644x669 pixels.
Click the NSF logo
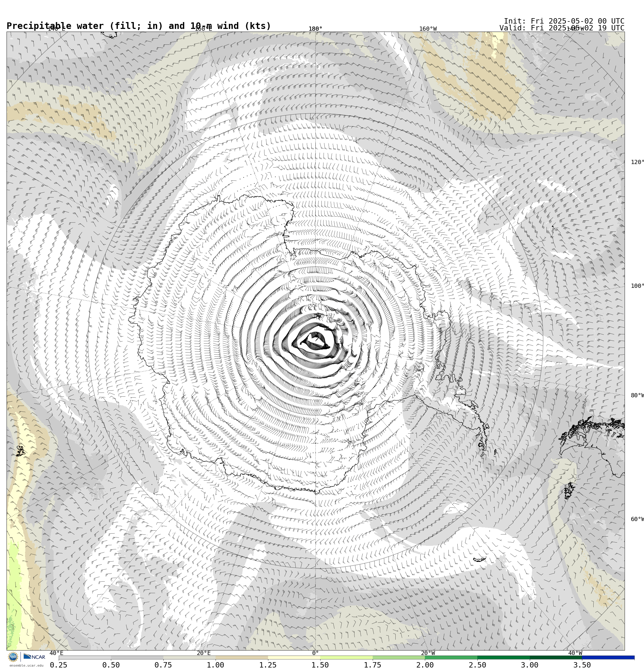pyautogui.click(x=13, y=657)
